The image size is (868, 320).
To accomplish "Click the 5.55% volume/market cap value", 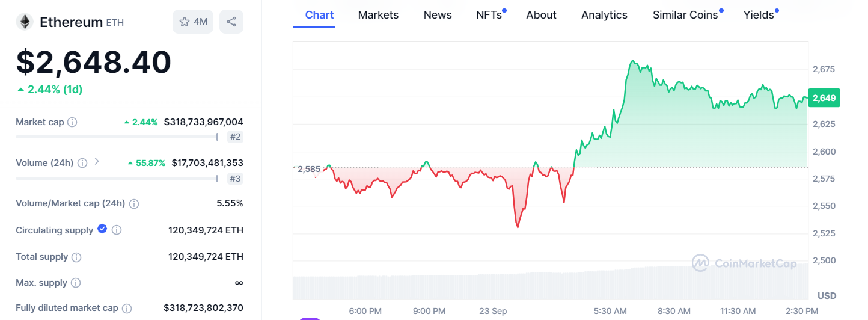I will (x=230, y=203).
